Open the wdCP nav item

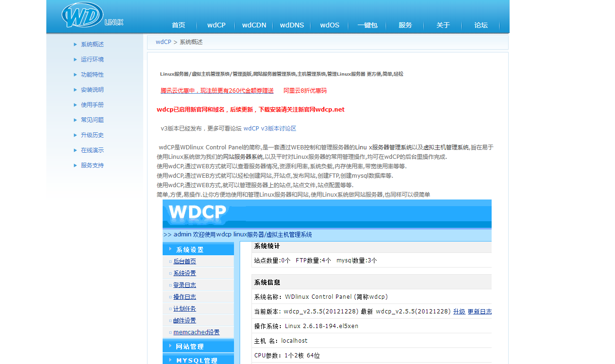(x=217, y=26)
